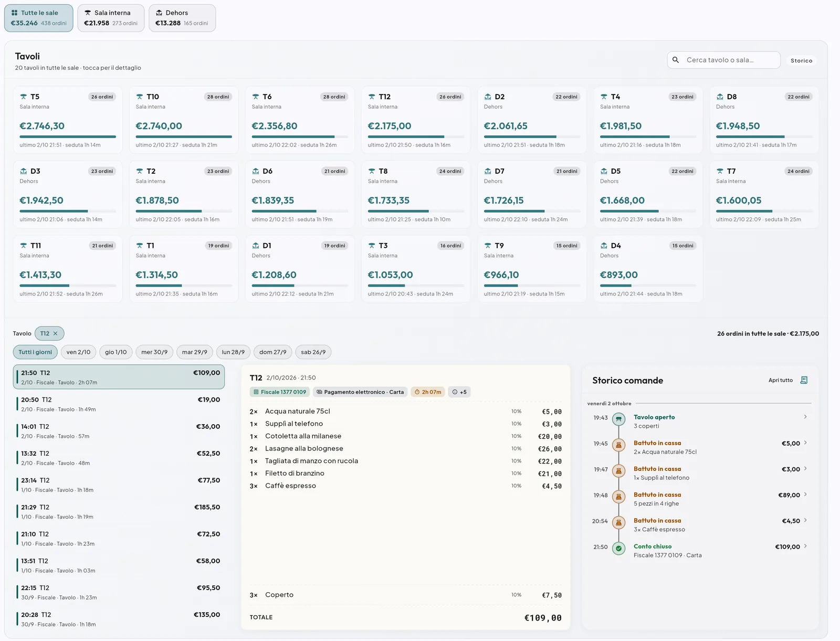Expand the Tavolo aperto event

coord(805,417)
